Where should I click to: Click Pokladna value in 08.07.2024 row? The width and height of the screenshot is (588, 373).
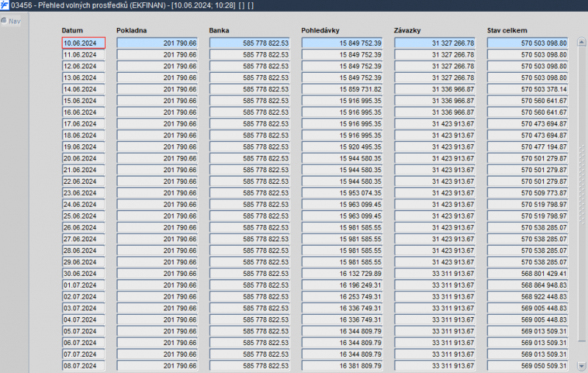pos(157,366)
